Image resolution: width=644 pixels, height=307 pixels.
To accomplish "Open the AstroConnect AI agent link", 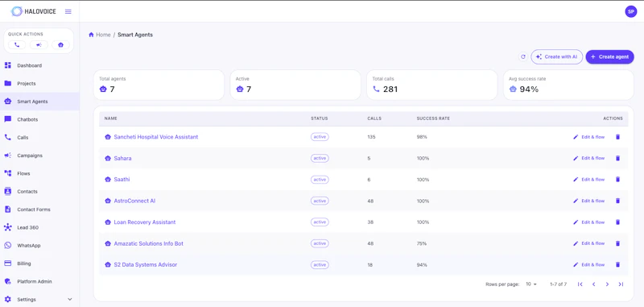I will (x=134, y=201).
